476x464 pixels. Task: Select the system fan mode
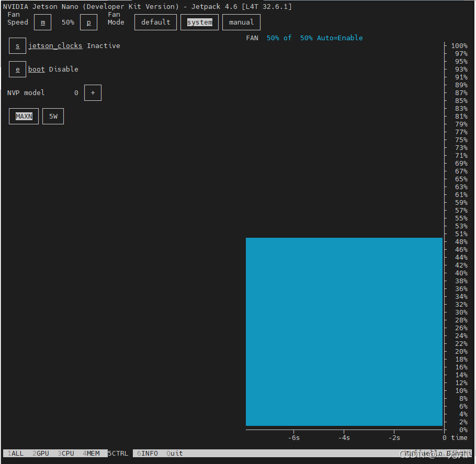tap(199, 22)
